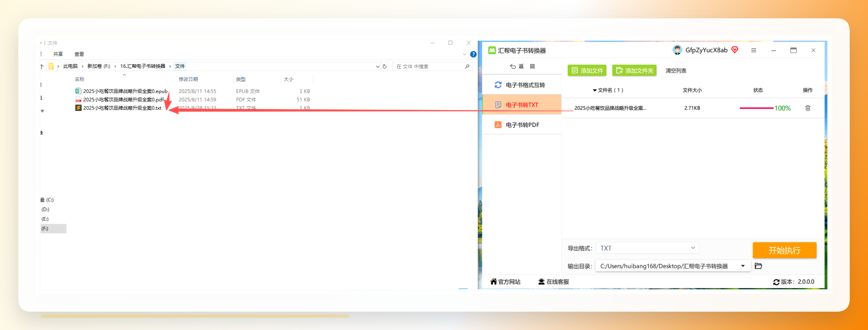Image resolution: width=868 pixels, height=330 pixels.
Task: Open the 查看 ribbon tab in Explorer
Action: (79, 54)
